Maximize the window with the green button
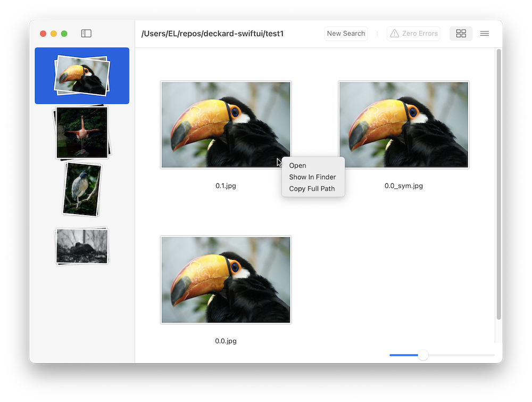 (64, 34)
